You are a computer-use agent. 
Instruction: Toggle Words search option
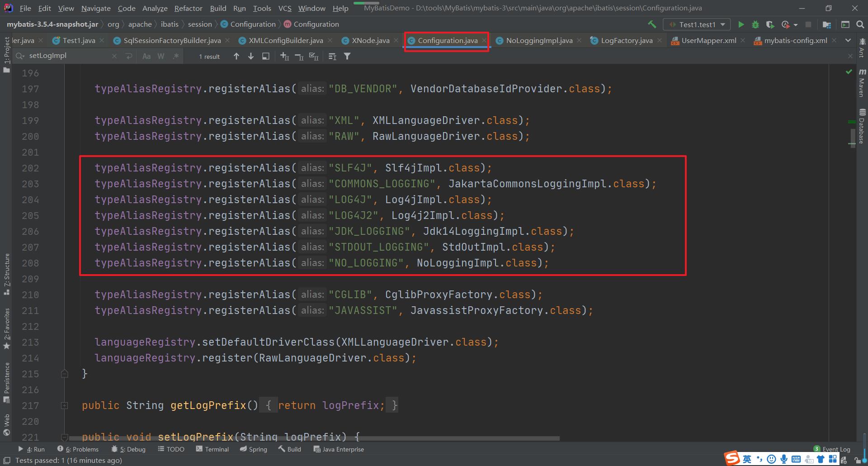(x=161, y=56)
